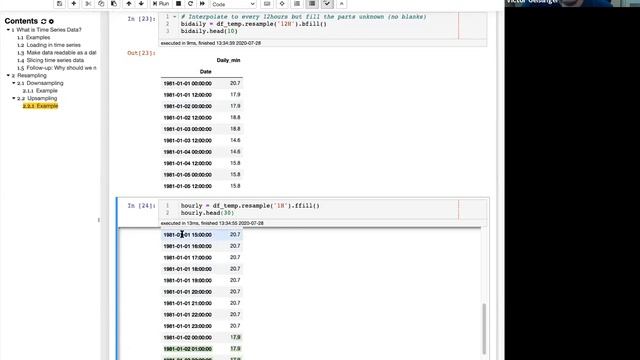This screenshot has height=360, width=640.
Task: Collapse section 2 Resampling triangle
Action: coord(8,76)
